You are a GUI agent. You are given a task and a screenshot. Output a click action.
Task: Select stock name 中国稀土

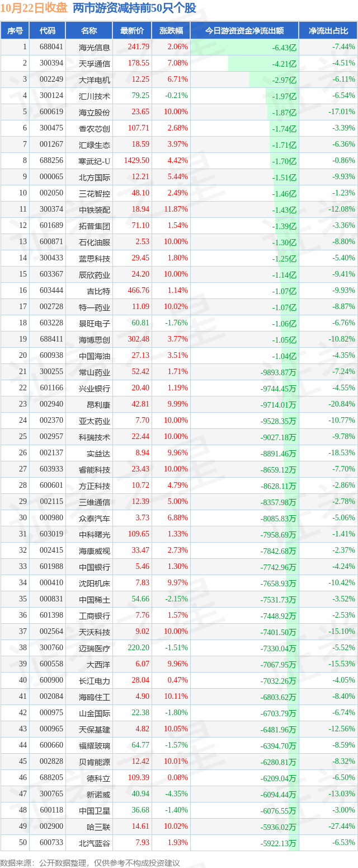pyautogui.click(x=95, y=599)
